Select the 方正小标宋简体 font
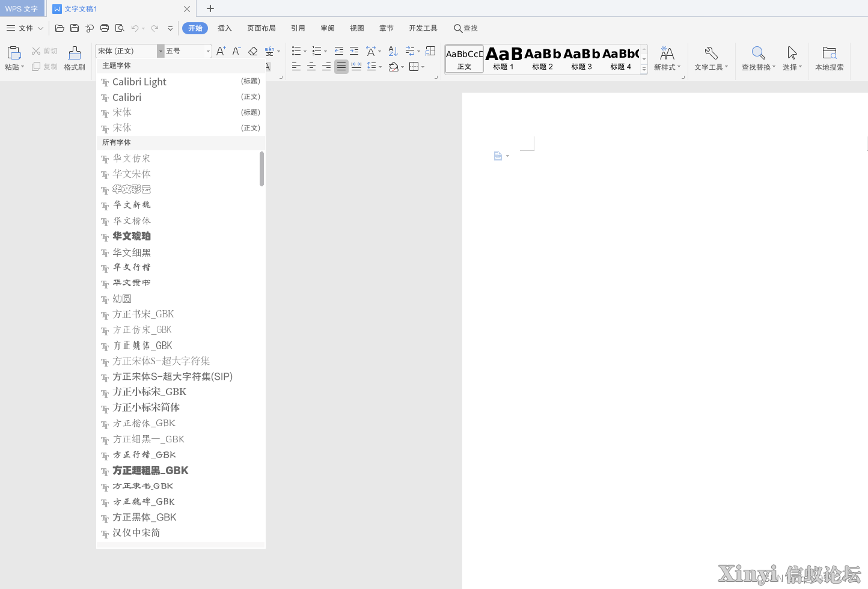Screen dimensions: 868x589 pos(178,407)
